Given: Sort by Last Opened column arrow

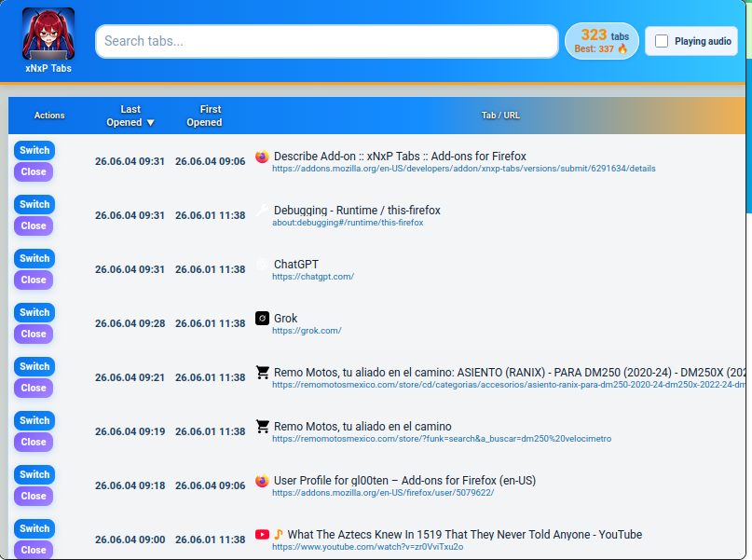Looking at the screenshot, I should tap(150, 123).
